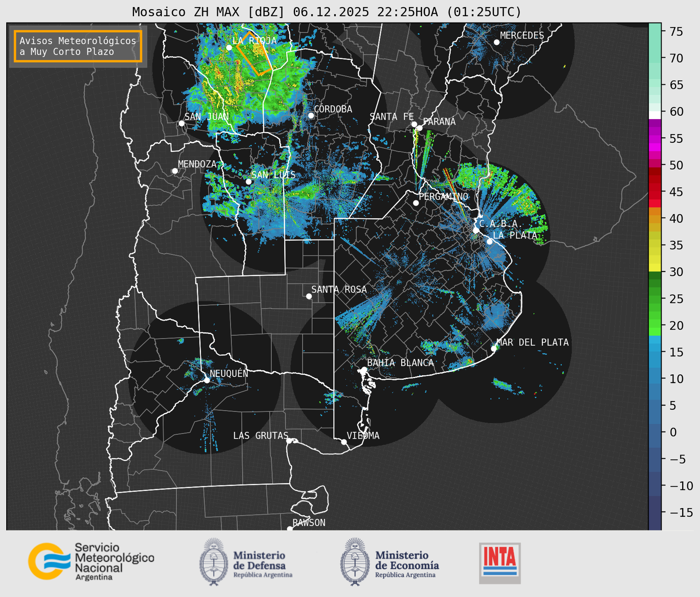Image resolution: width=700 pixels, height=597 pixels.
Task: Click the Mosaico ZH MAX title text
Action: (327, 12)
